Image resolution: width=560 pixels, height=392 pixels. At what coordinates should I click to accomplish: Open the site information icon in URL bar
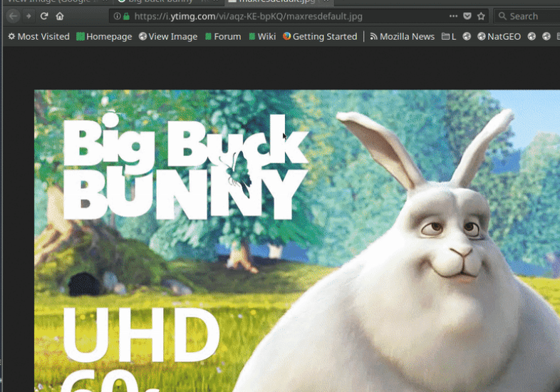(x=117, y=16)
